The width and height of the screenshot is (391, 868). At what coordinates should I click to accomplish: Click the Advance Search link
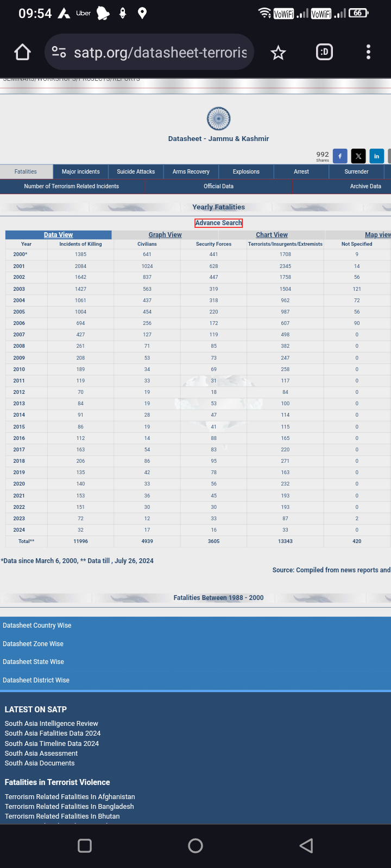coord(219,223)
